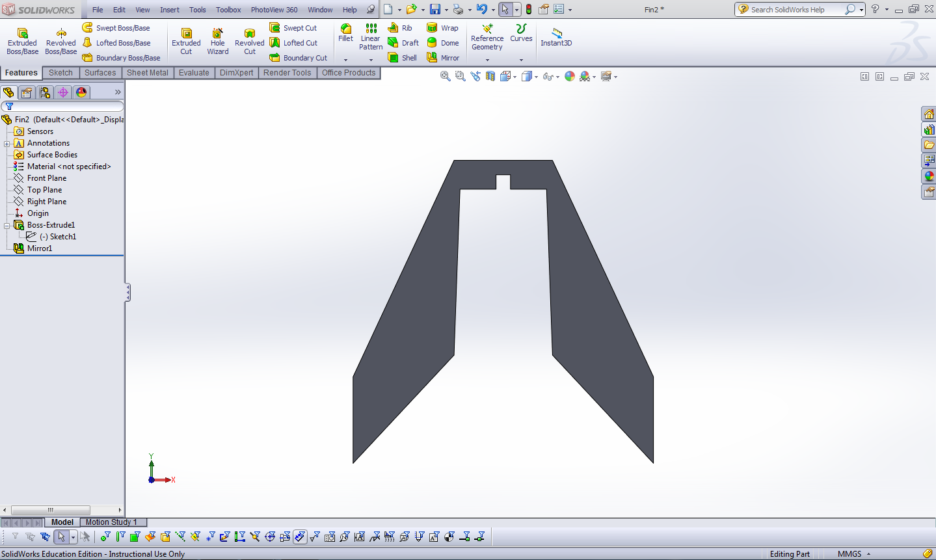Add a Dome feature
936x560 pixels.
[x=442, y=43]
